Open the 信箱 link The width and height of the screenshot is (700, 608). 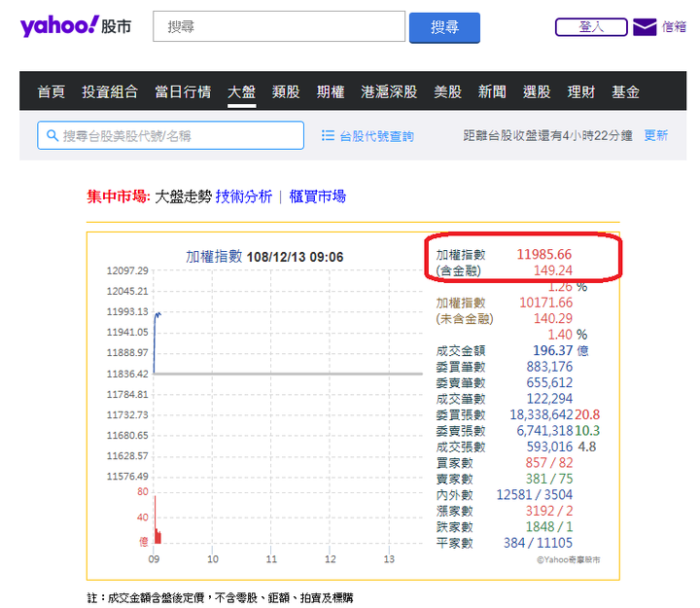coord(674,27)
